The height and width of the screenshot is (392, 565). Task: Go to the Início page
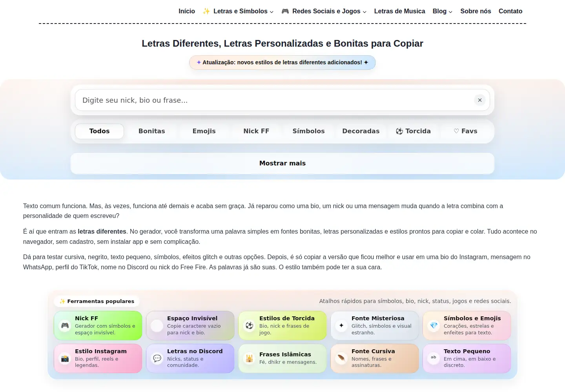(187, 11)
